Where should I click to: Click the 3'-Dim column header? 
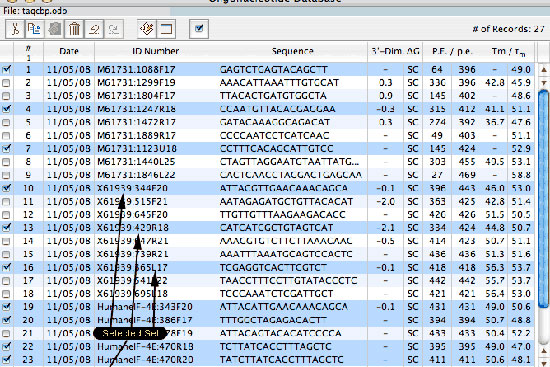point(386,52)
